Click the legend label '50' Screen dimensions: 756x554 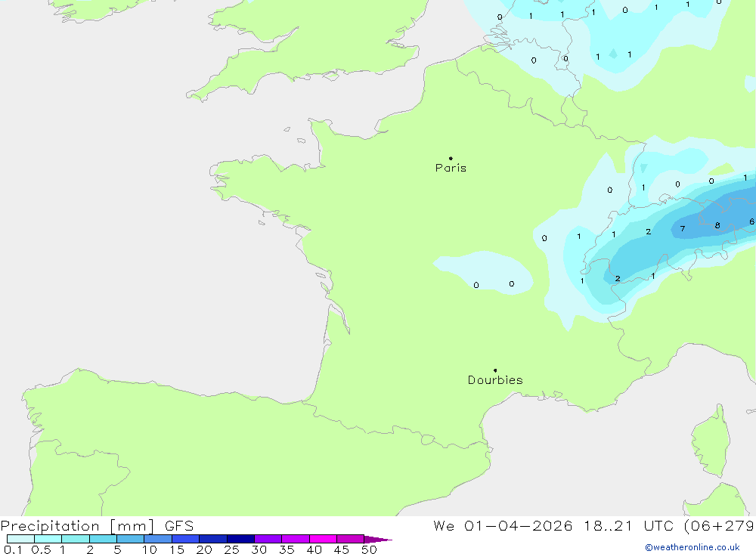tap(369, 549)
